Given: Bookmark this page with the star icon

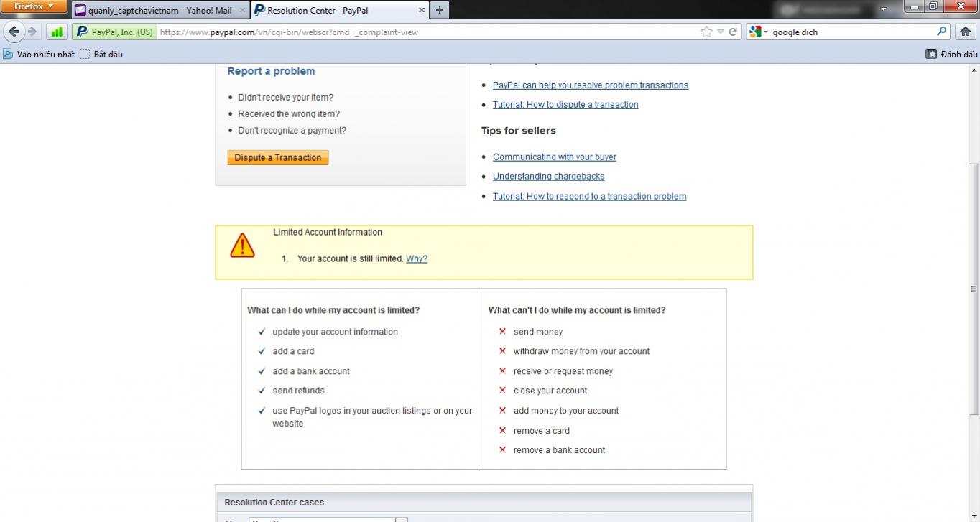Looking at the screenshot, I should click(706, 32).
